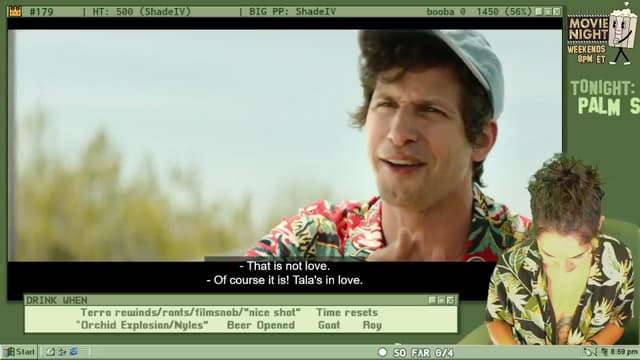
Task: Click the first quick-launch icon after Start
Action: tap(50, 352)
